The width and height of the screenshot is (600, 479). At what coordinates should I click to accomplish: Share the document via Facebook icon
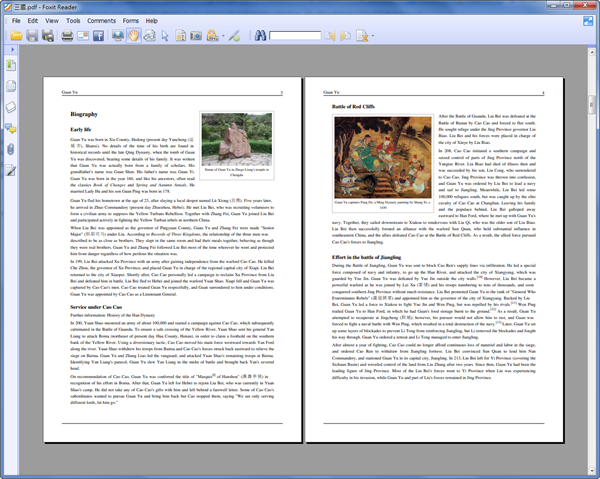[x=98, y=36]
